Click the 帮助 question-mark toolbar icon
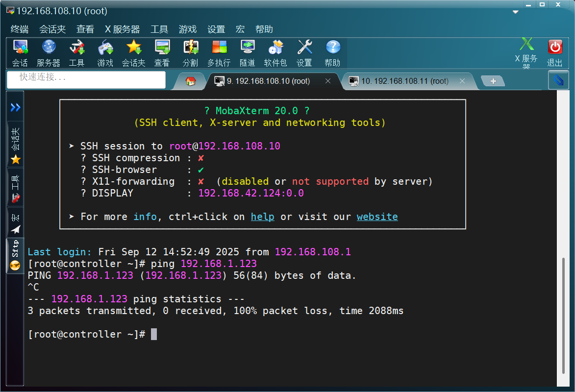The height and width of the screenshot is (392, 575). click(333, 53)
